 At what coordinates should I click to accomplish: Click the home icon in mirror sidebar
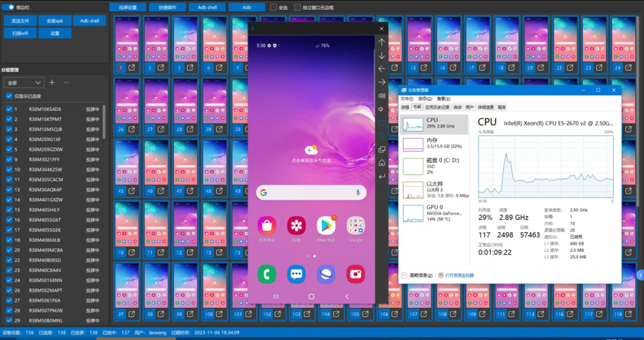tap(382, 163)
